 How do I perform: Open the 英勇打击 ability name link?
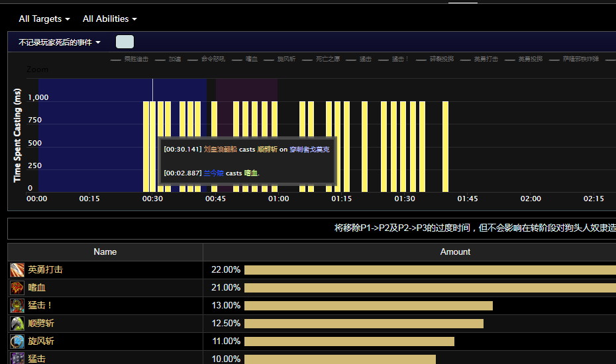tap(46, 270)
